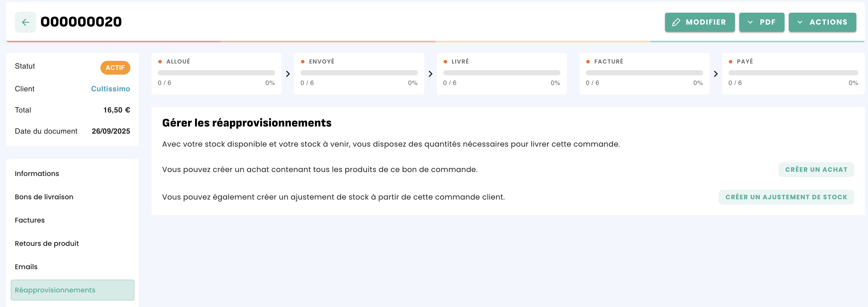Click the Actif status badge
Image resolution: width=868 pixels, height=307 pixels.
[x=115, y=68]
